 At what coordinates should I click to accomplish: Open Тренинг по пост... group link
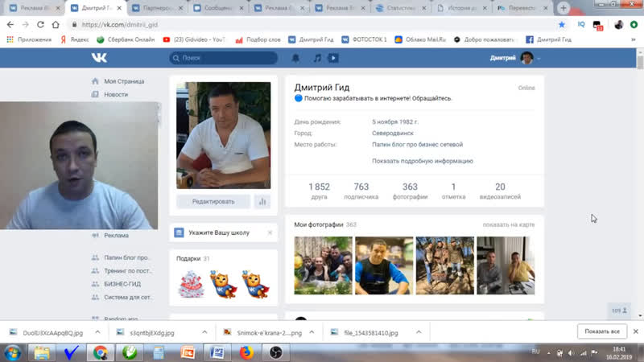[128, 271]
